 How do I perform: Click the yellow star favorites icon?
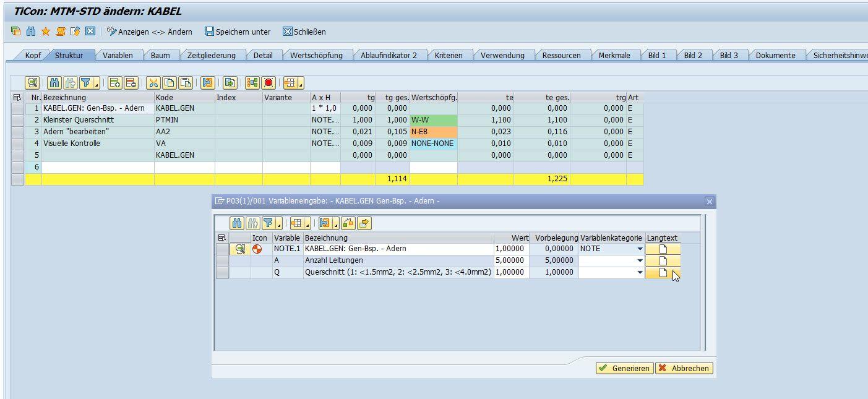pos(46,32)
